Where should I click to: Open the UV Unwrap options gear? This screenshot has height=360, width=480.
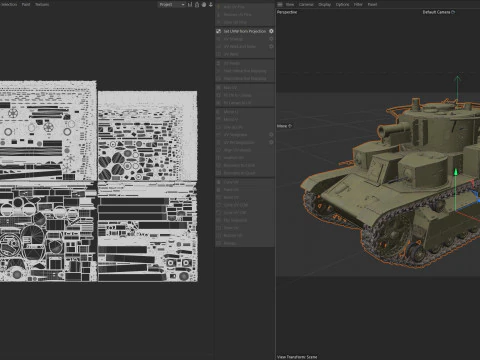[271, 39]
